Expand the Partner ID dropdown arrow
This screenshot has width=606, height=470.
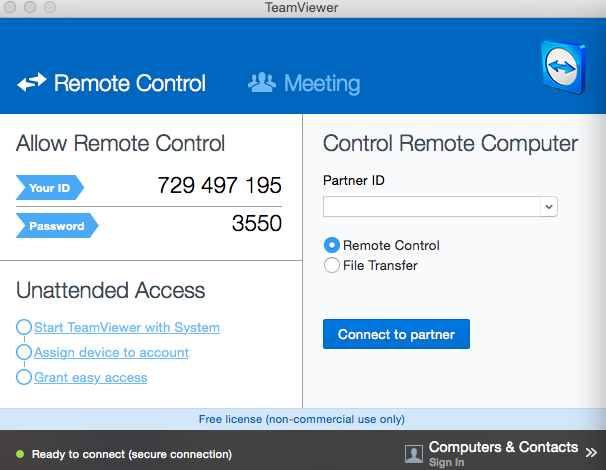click(x=548, y=207)
